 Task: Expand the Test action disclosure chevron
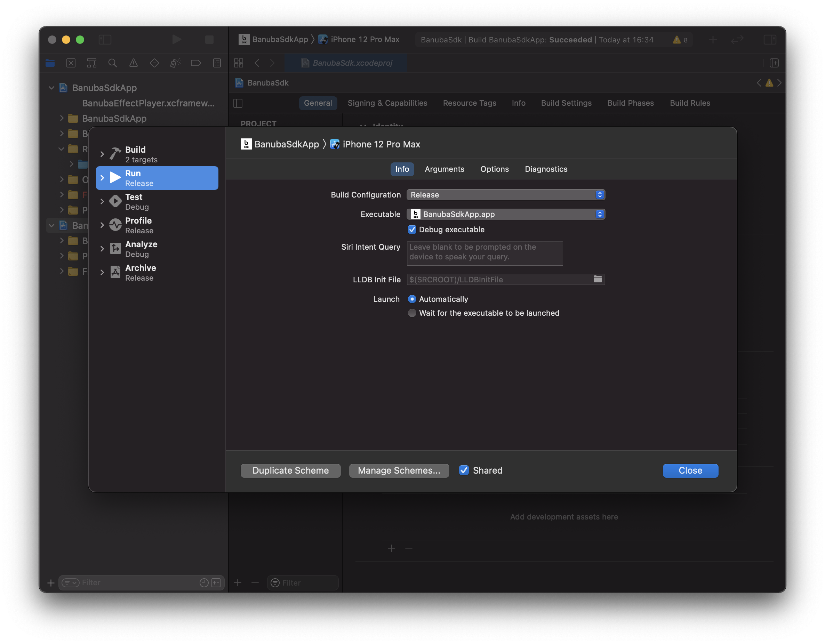tap(102, 201)
